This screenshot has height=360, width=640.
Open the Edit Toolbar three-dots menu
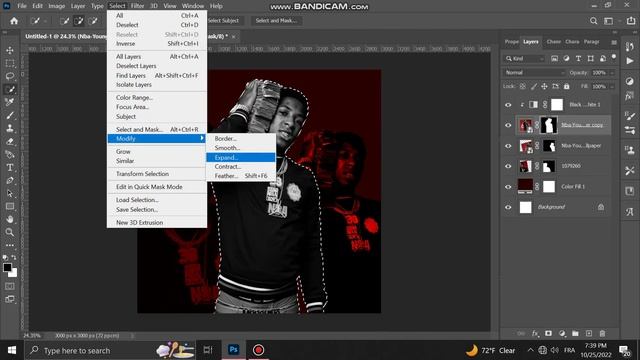10,245
